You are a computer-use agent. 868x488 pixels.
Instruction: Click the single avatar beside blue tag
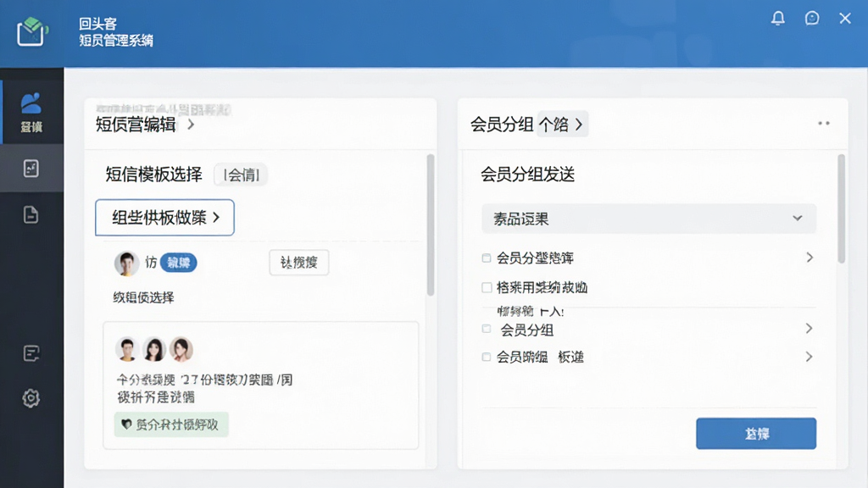[x=126, y=263]
